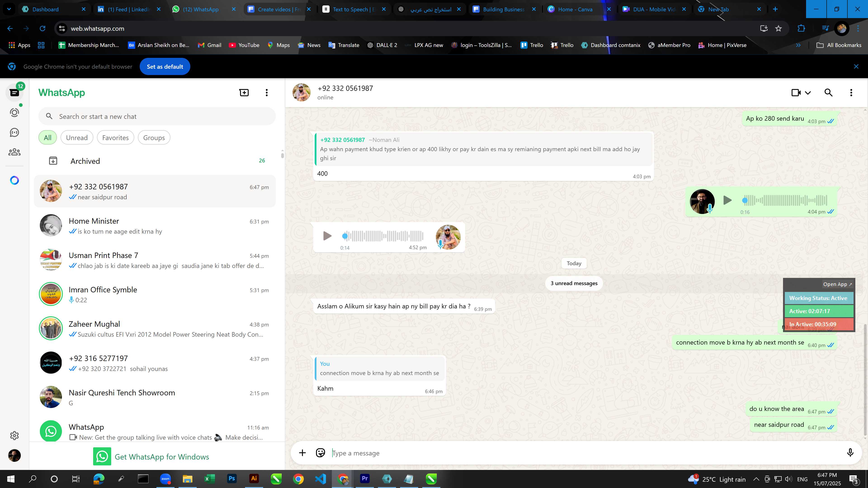This screenshot has width=868, height=488.
Task: Select the All chat filter
Action: [47, 138]
